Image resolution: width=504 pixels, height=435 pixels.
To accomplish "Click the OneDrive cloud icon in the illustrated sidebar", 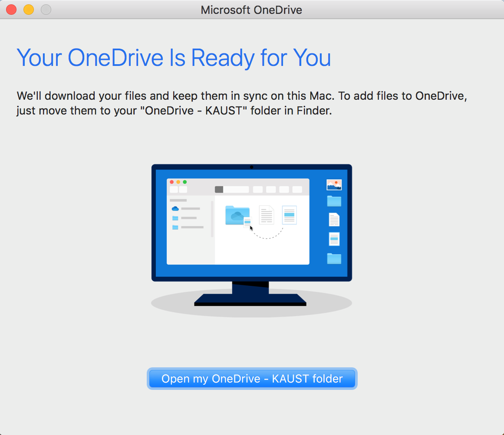I will 176,209.
